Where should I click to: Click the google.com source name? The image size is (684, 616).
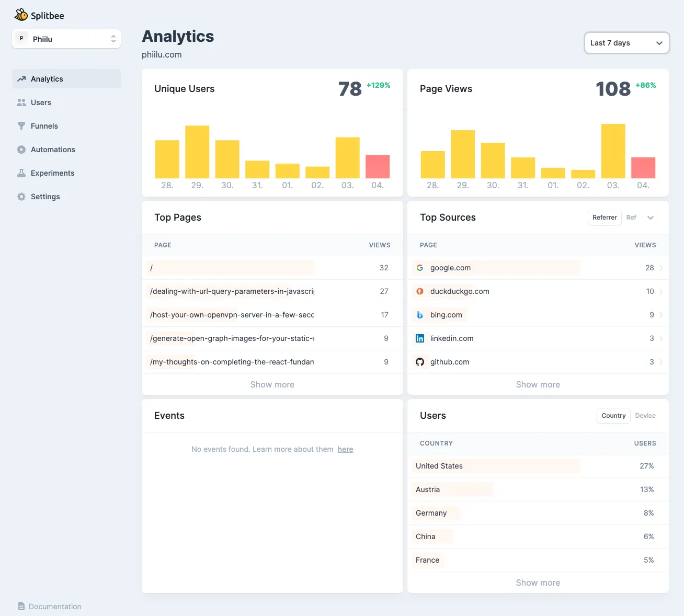[450, 268]
